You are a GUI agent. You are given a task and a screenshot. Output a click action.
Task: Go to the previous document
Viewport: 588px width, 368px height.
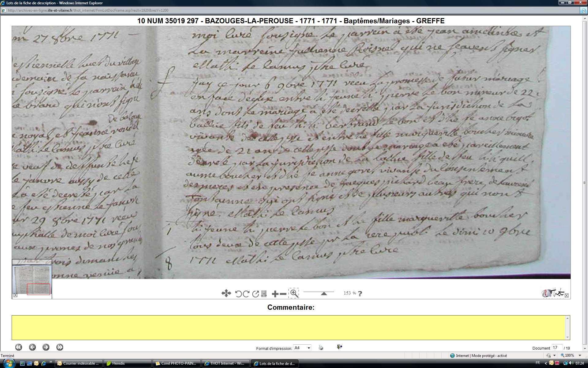[x=32, y=347]
